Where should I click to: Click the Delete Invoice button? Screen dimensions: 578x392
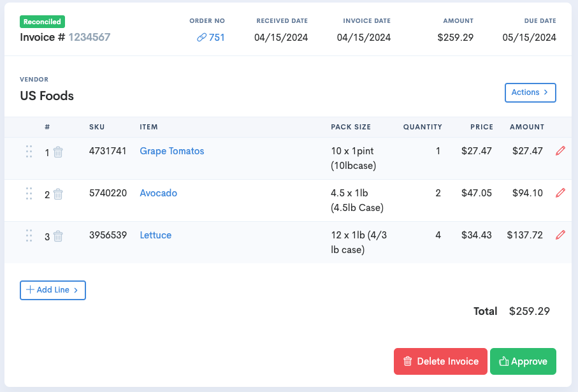coord(440,361)
